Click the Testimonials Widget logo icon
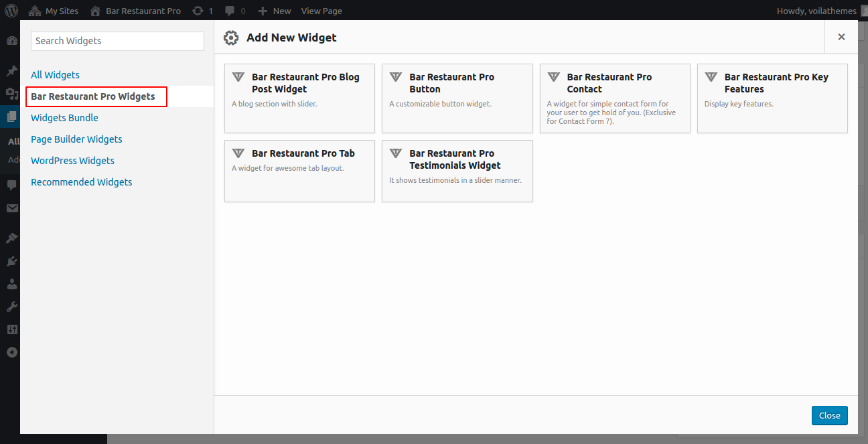This screenshot has height=444, width=868. click(x=396, y=153)
